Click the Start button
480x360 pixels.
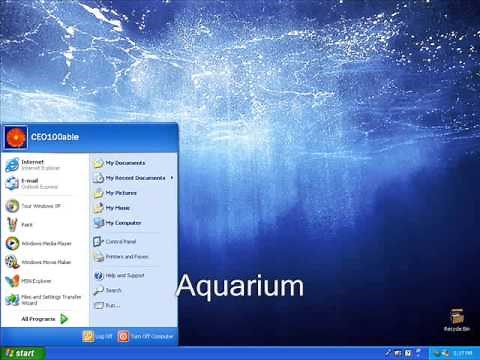22,353
